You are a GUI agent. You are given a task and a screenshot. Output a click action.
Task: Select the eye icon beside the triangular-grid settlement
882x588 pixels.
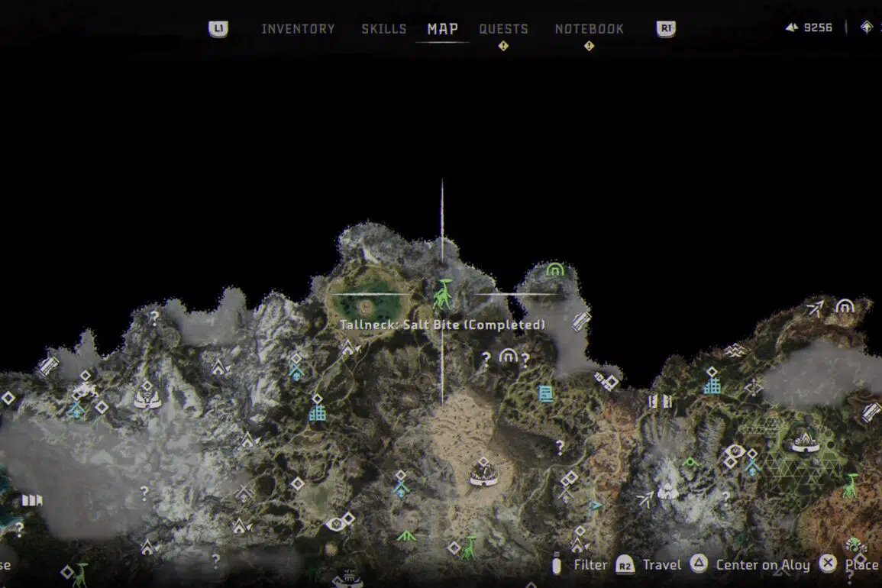click(734, 452)
